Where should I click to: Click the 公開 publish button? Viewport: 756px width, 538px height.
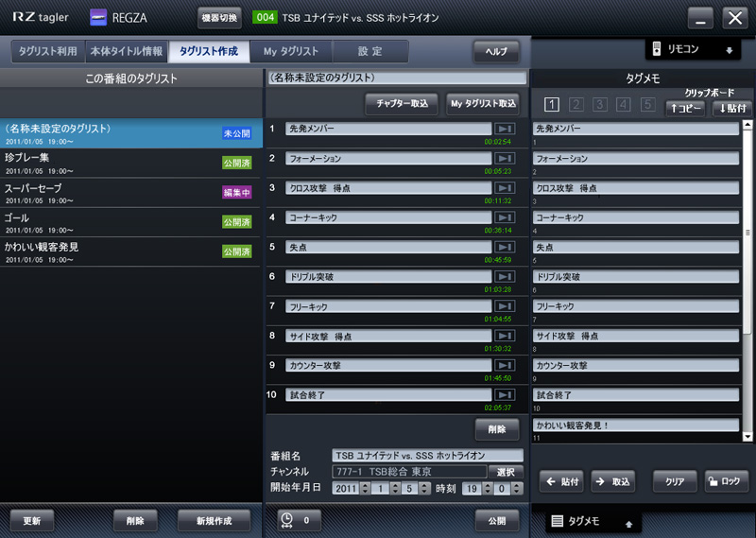tap(497, 521)
